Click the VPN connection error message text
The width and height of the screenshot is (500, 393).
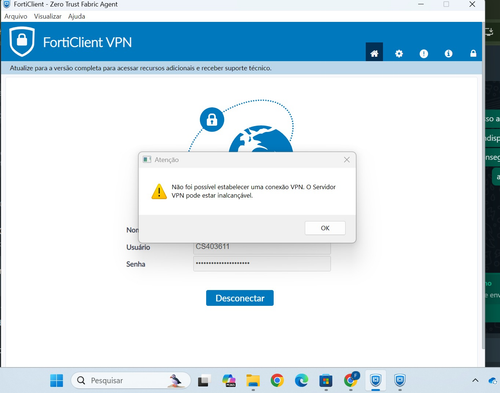coord(254,191)
